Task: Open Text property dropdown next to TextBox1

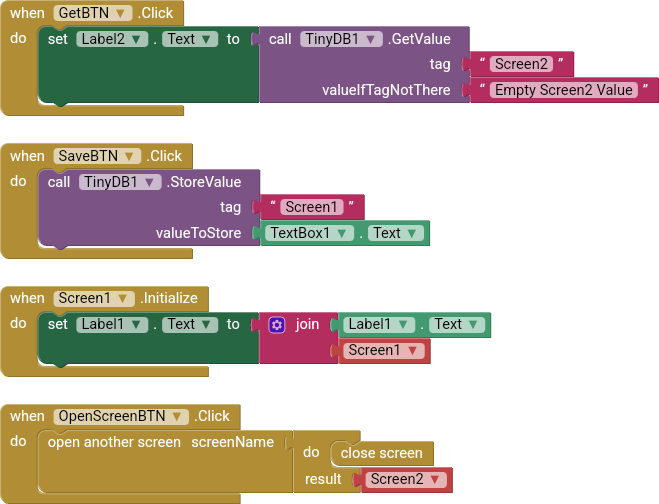Action: pyautogui.click(x=412, y=233)
